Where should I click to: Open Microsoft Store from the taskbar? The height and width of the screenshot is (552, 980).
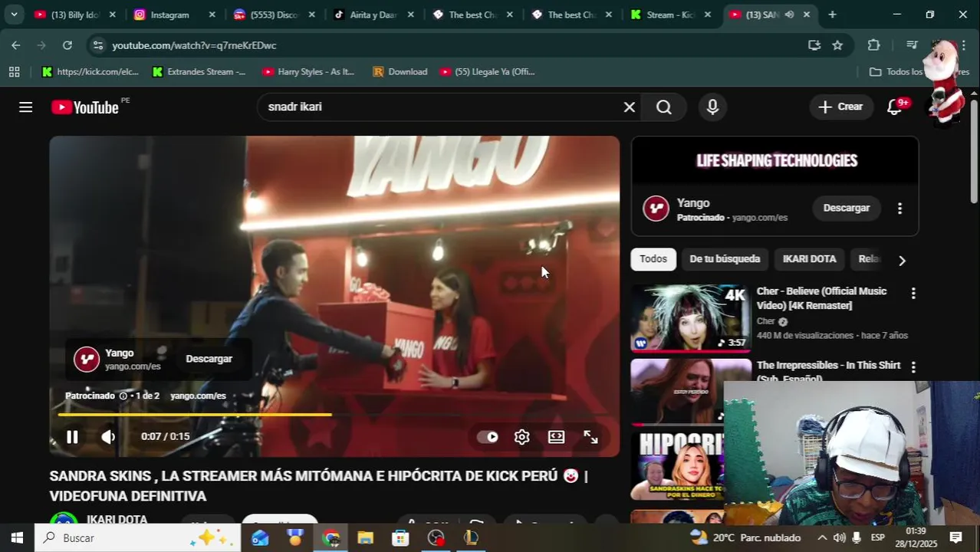pyautogui.click(x=400, y=538)
